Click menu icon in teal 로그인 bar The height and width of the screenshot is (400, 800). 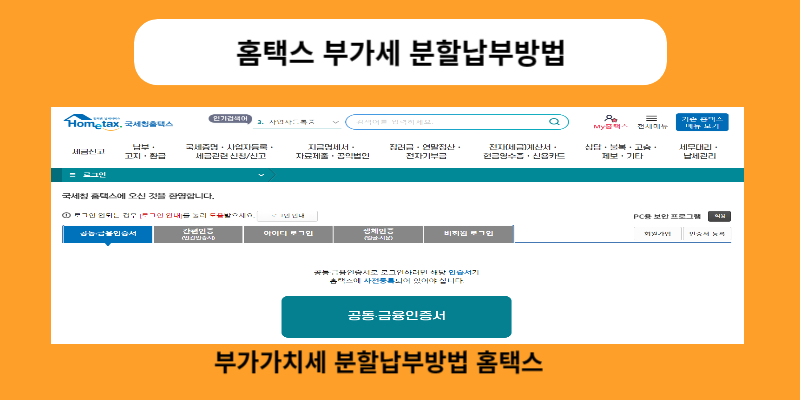[72, 175]
